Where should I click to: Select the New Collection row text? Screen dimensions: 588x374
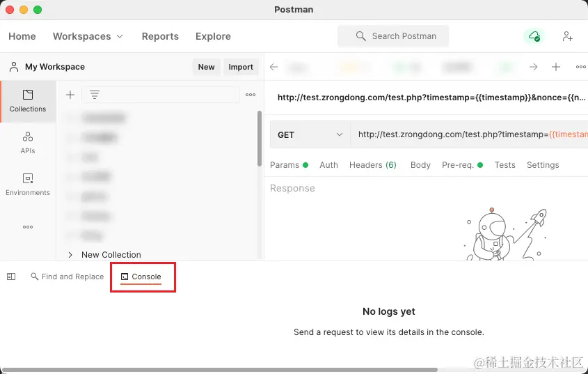pos(111,255)
